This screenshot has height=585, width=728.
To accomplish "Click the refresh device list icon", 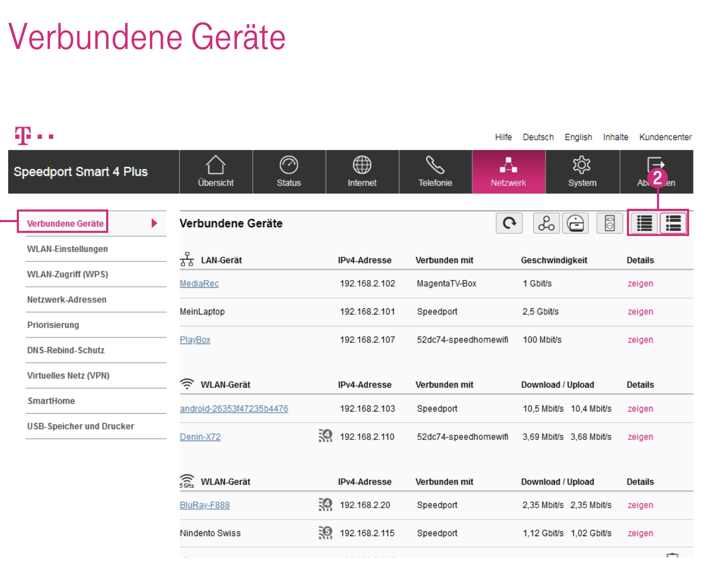I will coord(509,223).
